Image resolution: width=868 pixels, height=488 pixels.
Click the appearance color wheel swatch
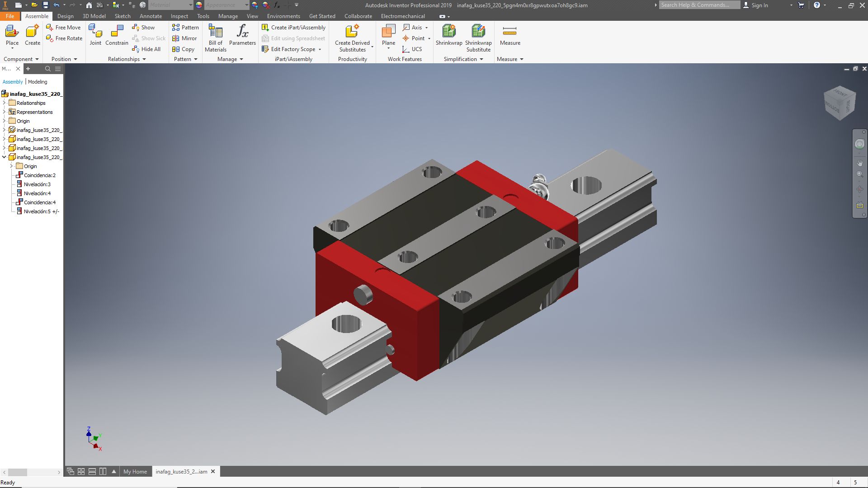click(x=199, y=5)
